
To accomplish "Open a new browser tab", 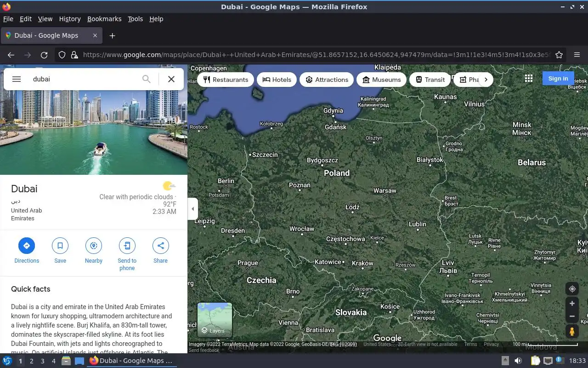I will click(112, 35).
